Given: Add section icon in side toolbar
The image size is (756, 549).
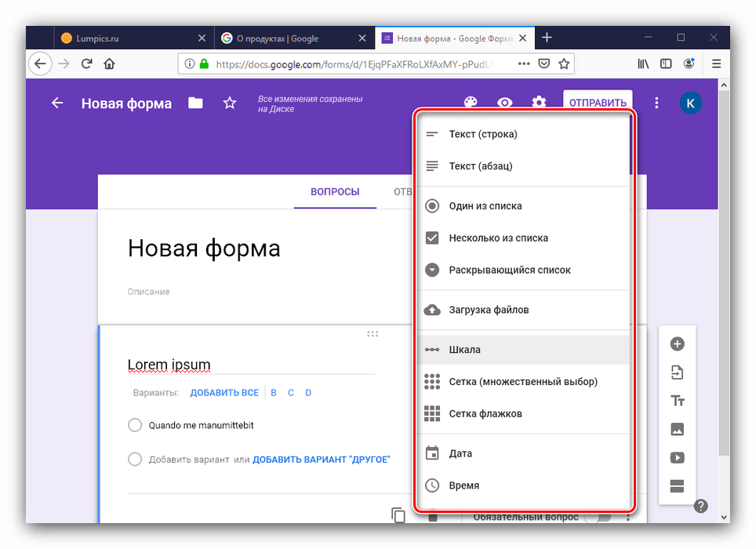Looking at the screenshot, I should coord(677,485).
